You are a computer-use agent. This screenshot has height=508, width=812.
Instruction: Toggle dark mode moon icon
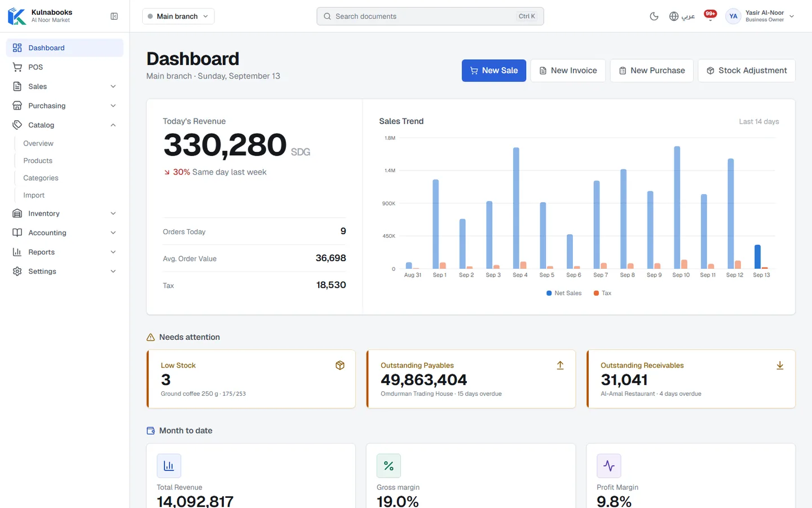(x=654, y=16)
